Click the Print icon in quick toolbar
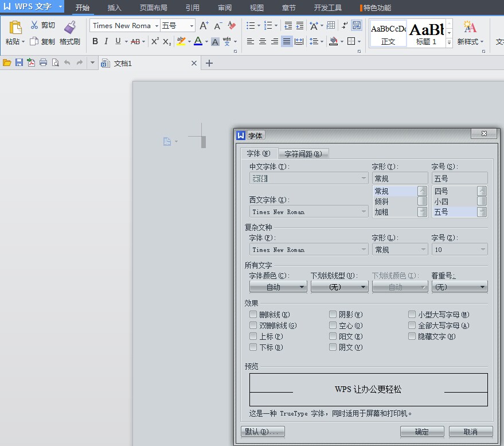 point(43,63)
